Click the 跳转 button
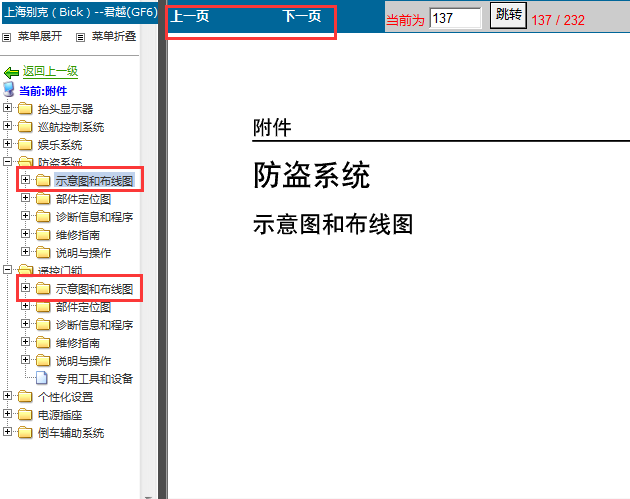Image resolution: width=630 pixels, height=499 pixels. (508, 16)
